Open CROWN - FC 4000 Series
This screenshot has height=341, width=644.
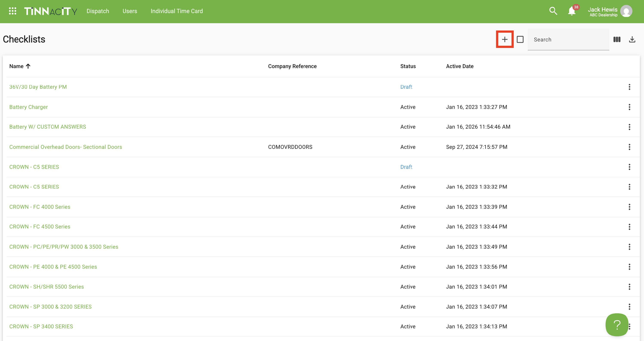click(x=40, y=207)
